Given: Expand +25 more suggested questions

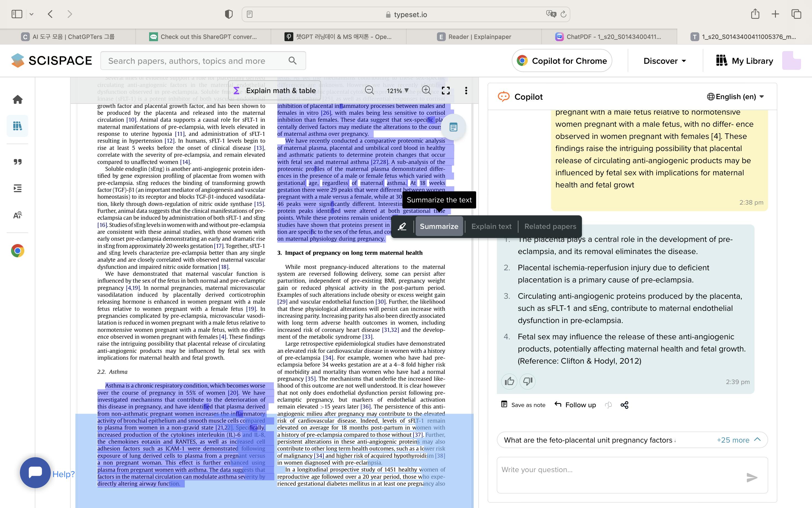Looking at the screenshot, I should pos(738,440).
